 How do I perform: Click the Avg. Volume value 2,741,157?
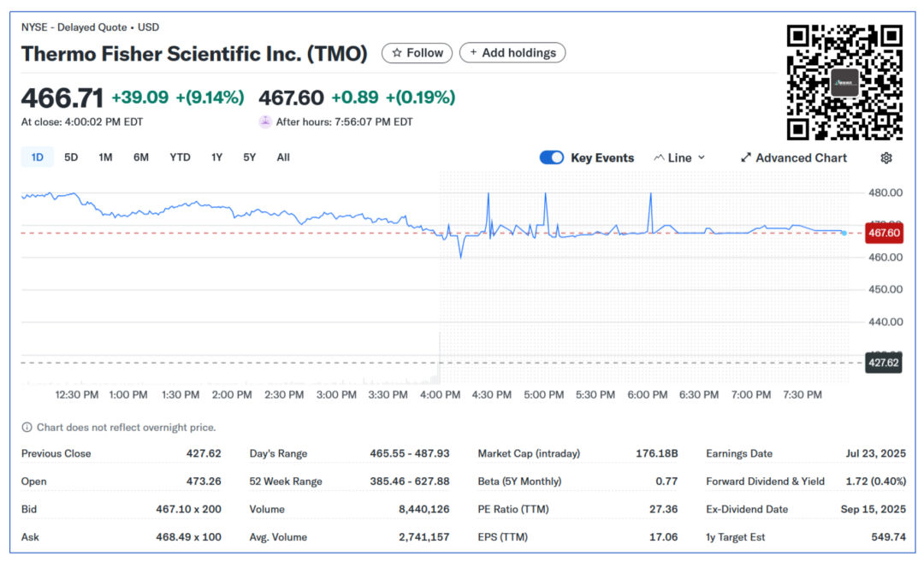tap(424, 537)
